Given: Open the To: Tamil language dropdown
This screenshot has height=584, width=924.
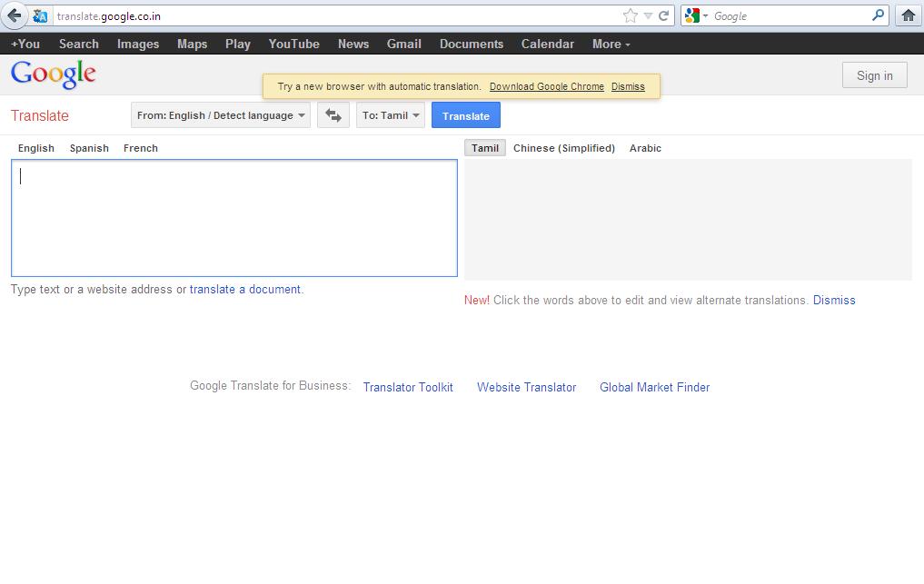Looking at the screenshot, I should pyautogui.click(x=390, y=115).
